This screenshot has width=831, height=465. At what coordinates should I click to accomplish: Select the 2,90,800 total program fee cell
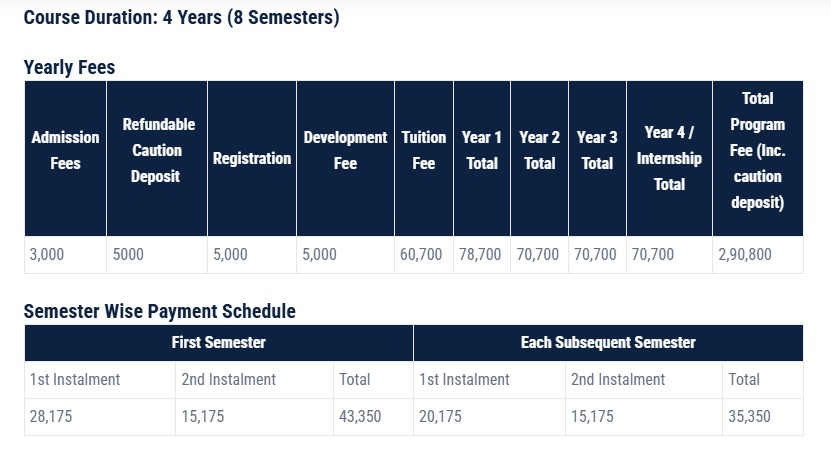(x=745, y=255)
